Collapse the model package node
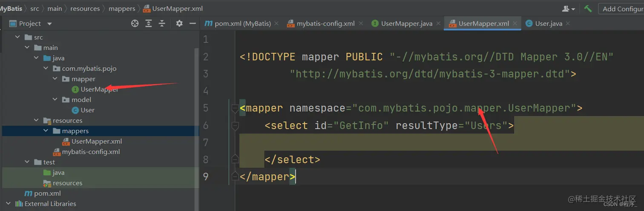This screenshot has height=211, width=644. click(55, 100)
